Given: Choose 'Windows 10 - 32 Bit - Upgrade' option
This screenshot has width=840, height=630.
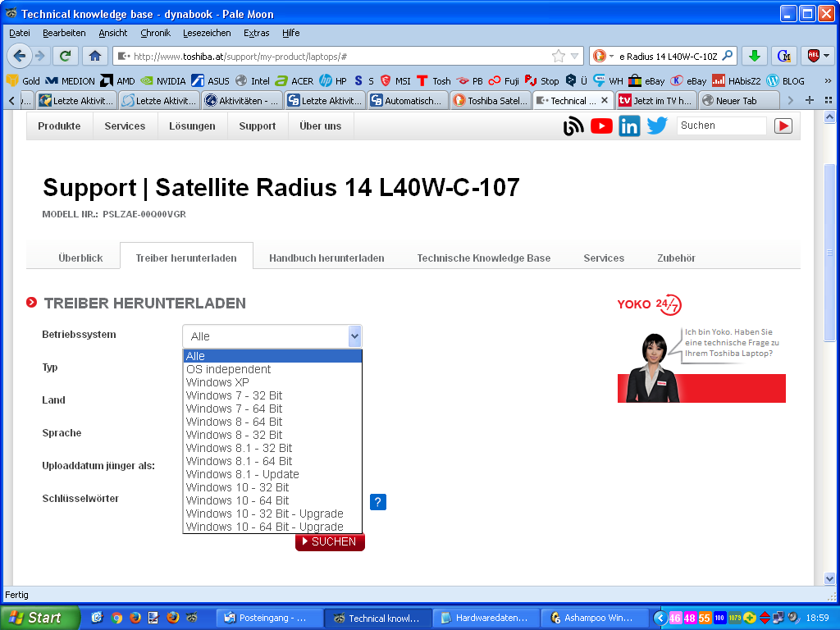Looking at the screenshot, I should click(x=272, y=514).
